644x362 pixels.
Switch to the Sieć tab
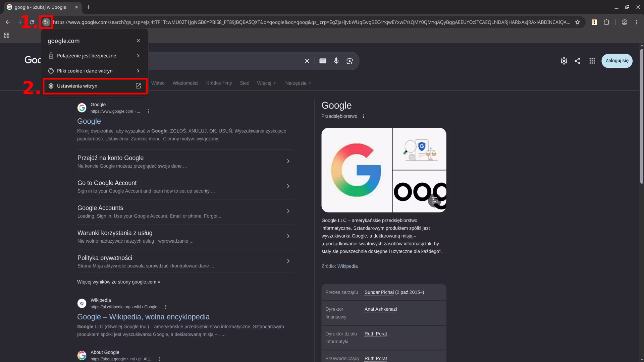tap(245, 83)
